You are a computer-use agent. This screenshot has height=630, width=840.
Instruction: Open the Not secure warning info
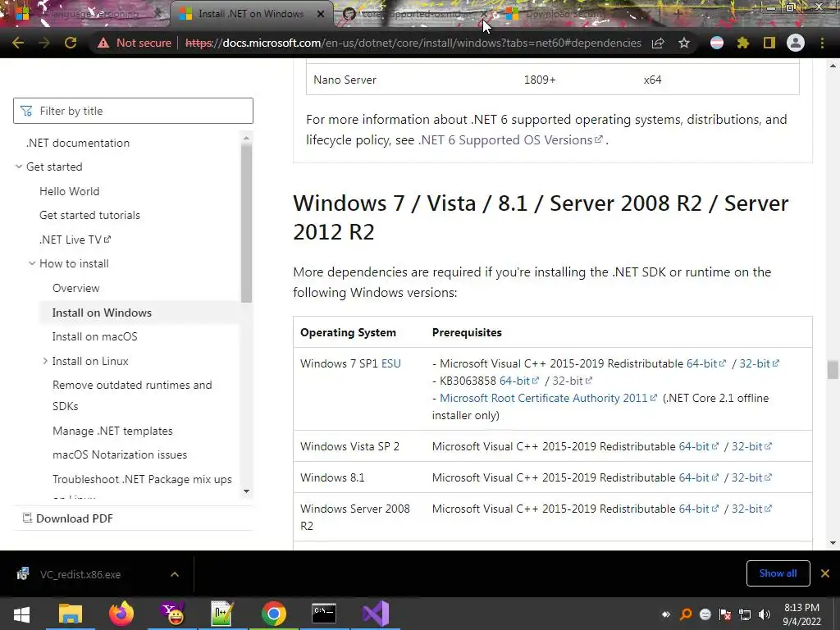135,43
